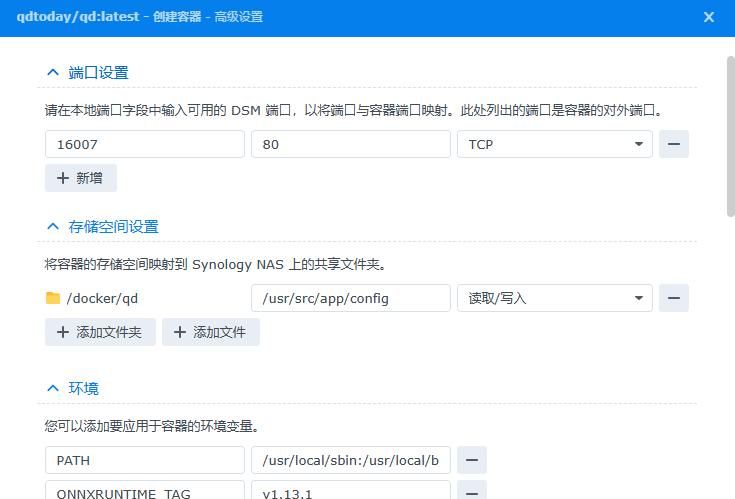735x499 pixels.
Task: Edit the v1.13.1 value field
Action: tap(351, 491)
